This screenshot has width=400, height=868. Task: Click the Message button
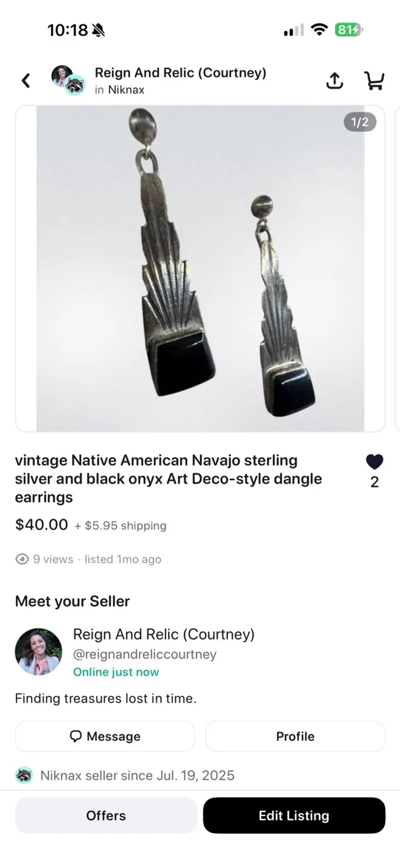(105, 736)
